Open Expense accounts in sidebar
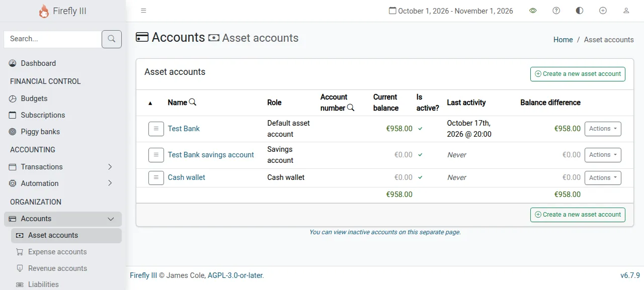 (66, 252)
